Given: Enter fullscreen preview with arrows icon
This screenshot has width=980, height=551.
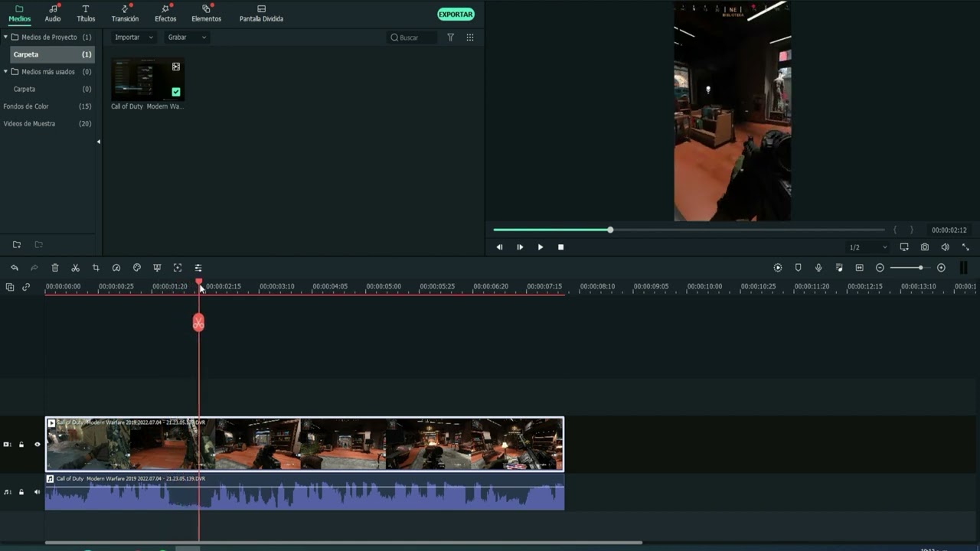Looking at the screenshot, I should pyautogui.click(x=965, y=247).
